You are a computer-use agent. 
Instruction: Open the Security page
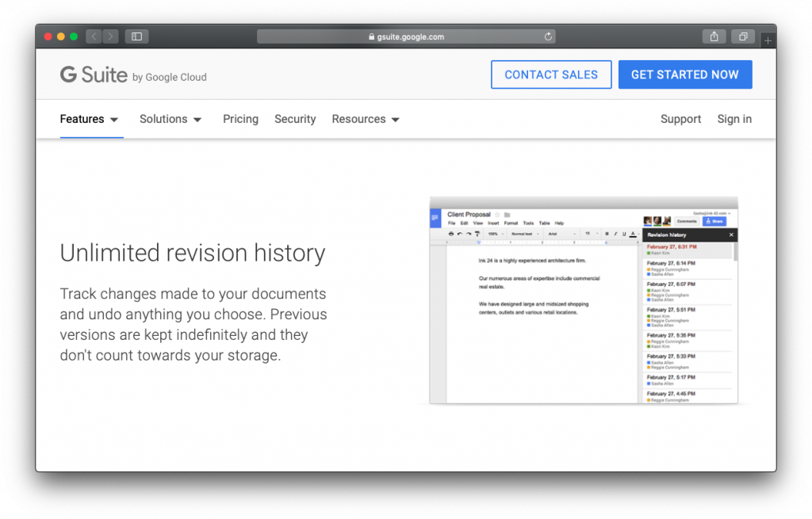pos(295,119)
